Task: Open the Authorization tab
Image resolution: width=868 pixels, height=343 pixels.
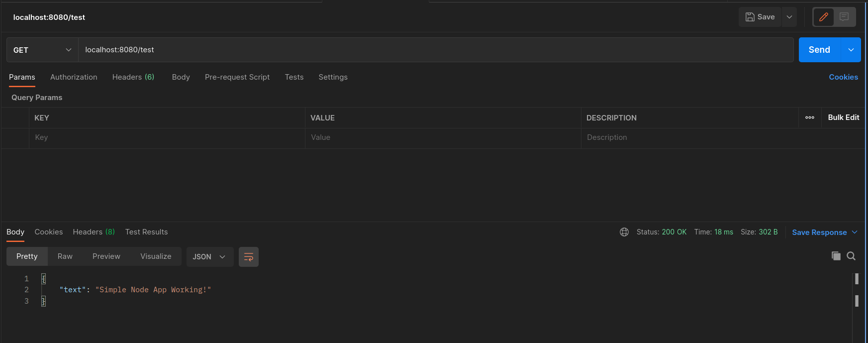Action: [x=74, y=77]
